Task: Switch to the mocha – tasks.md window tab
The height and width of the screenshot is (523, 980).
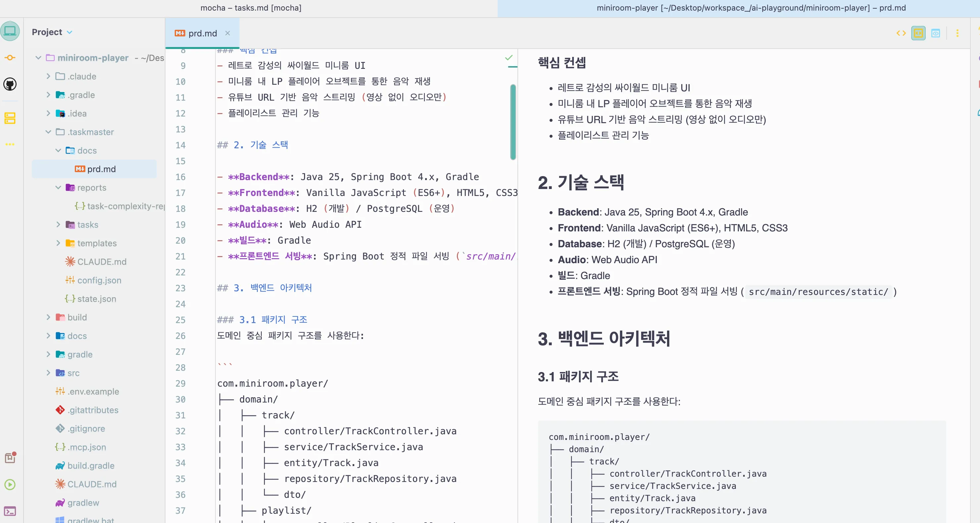Action: tap(251, 8)
